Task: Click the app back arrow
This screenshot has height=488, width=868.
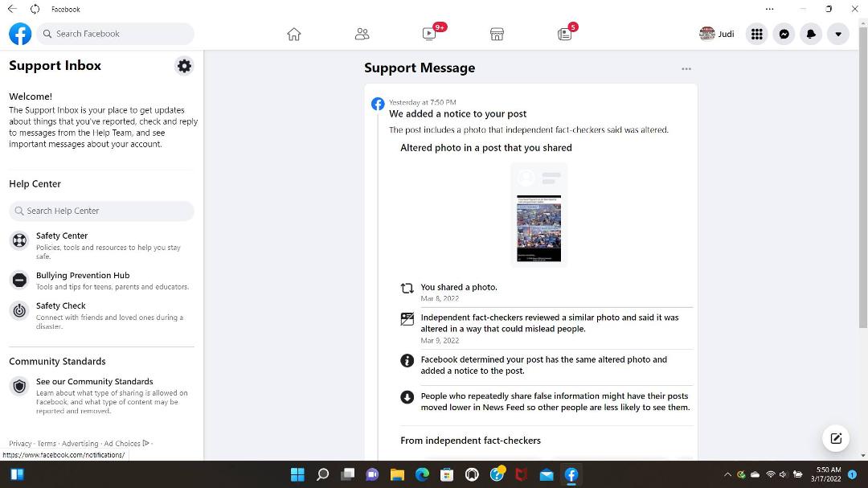Action: 12,9
